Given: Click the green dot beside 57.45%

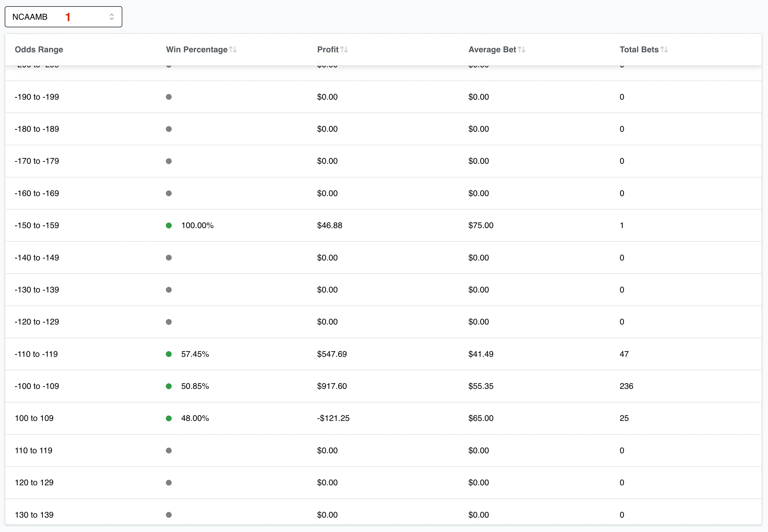Looking at the screenshot, I should pyautogui.click(x=169, y=354).
